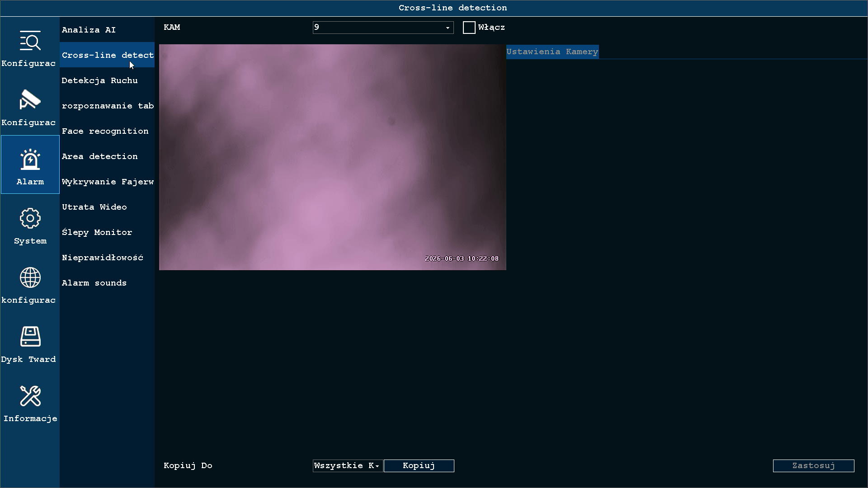Select Cross-line detect menu item
This screenshot has height=488, width=868.
point(107,55)
